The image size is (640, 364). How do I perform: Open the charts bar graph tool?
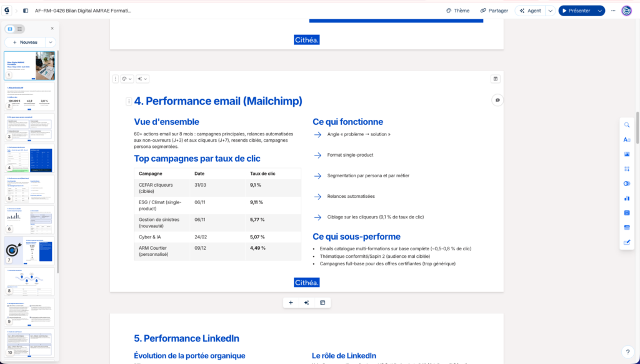click(627, 198)
